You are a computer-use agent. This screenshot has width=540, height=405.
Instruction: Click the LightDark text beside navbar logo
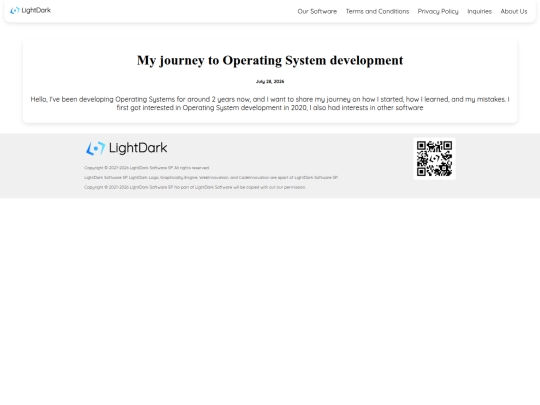[36, 10]
